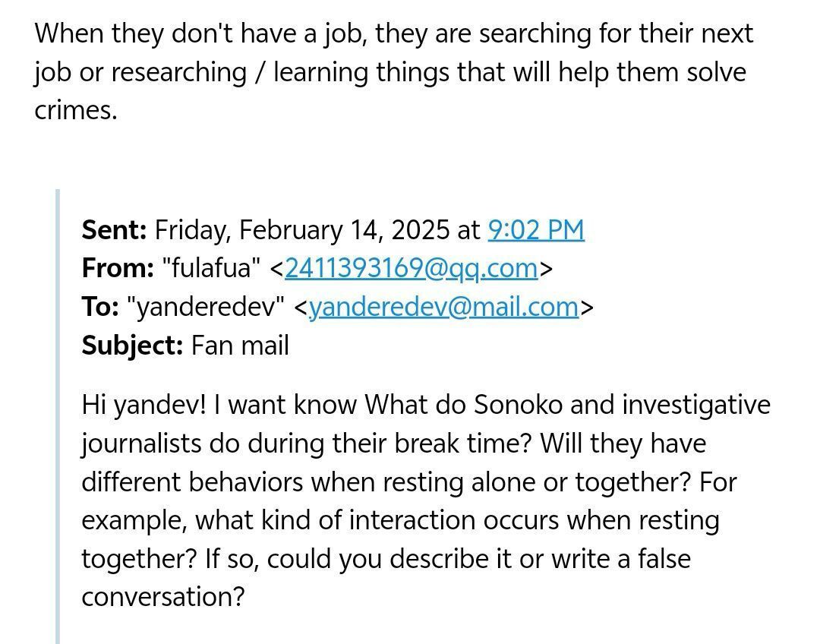The image size is (820, 644).
Task: Click the word "journalists" in quoted email
Action: pos(141,443)
